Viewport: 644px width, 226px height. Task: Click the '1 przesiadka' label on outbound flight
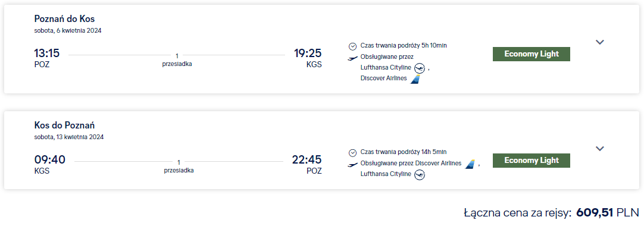[x=177, y=60]
